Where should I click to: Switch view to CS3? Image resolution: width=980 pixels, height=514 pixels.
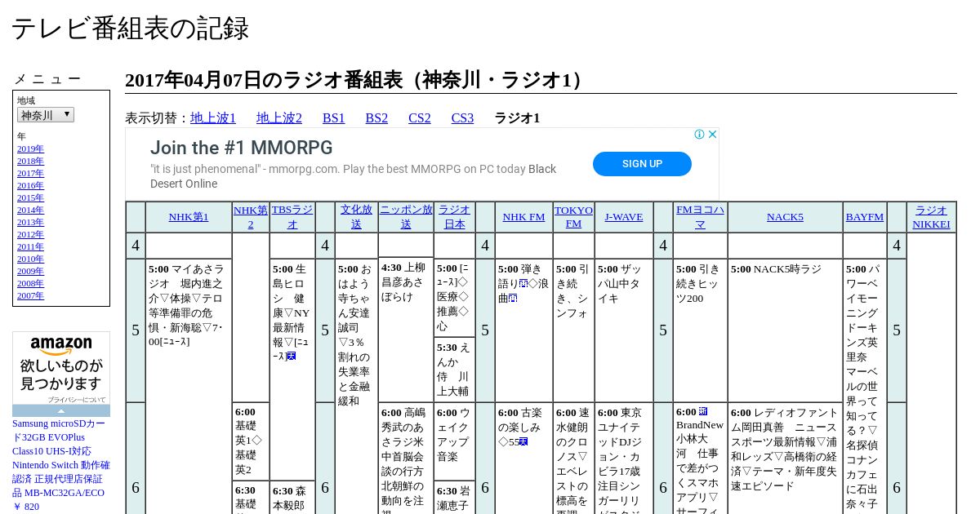click(x=462, y=117)
